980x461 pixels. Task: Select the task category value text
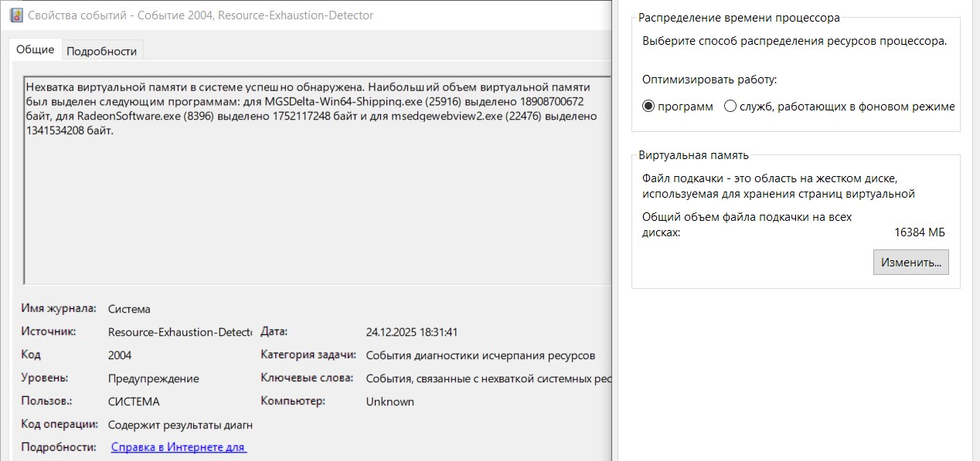480,355
